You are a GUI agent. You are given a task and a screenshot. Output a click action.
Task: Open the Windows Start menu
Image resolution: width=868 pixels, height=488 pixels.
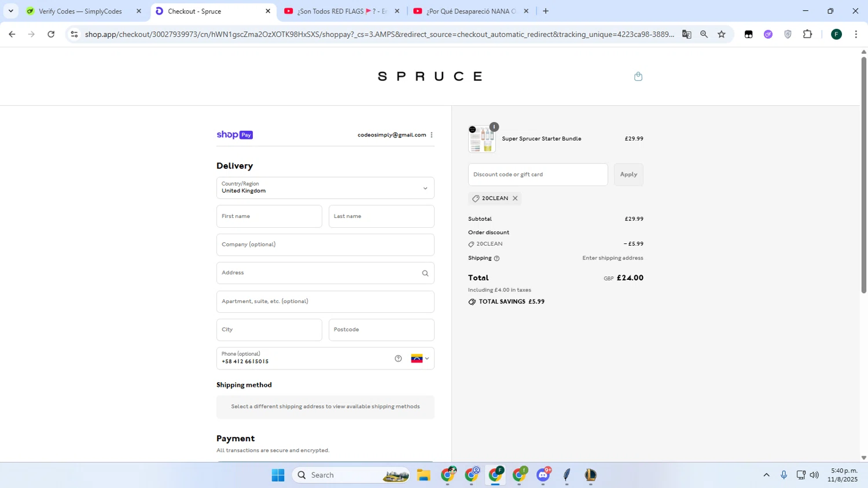click(278, 475)
